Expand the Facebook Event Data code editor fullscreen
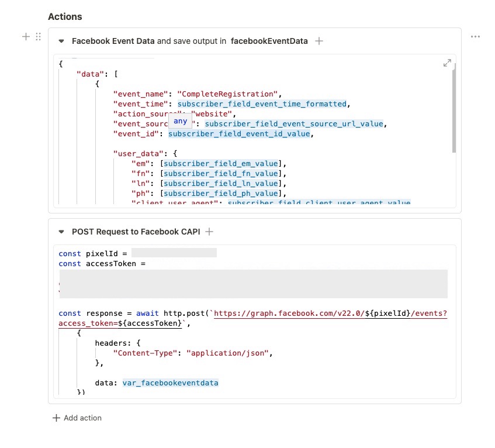Screen dimensions: 495x448 point(447,63)
